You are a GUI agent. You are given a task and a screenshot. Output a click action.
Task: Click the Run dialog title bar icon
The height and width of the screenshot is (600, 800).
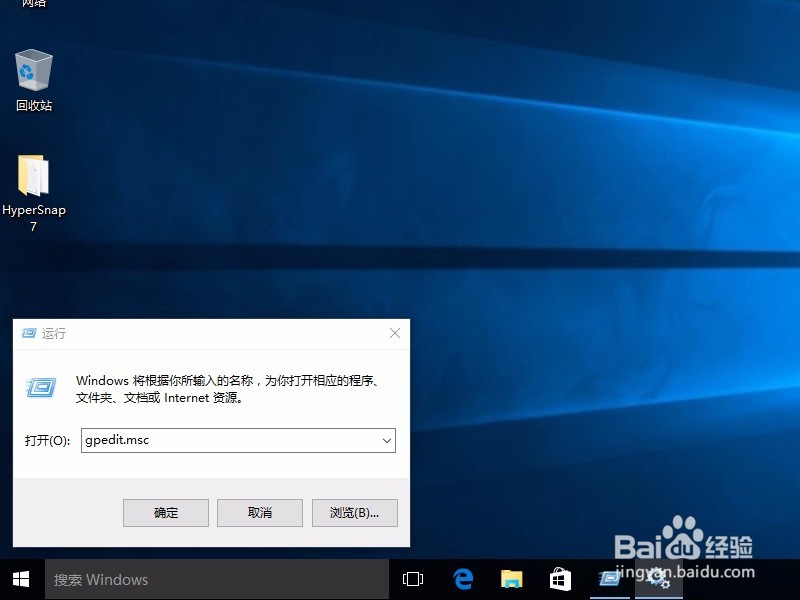(x=29, y=333)
